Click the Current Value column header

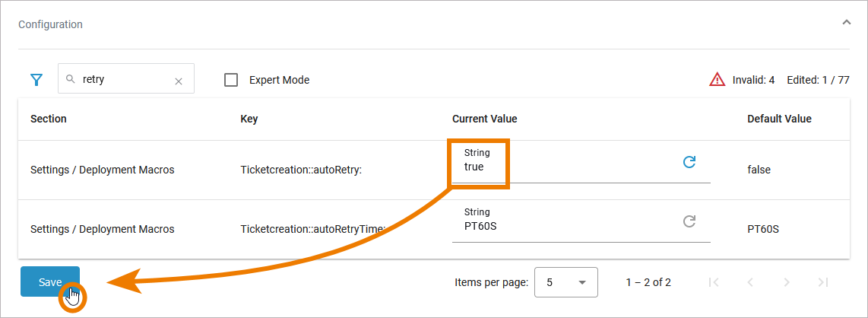[484, 119]
